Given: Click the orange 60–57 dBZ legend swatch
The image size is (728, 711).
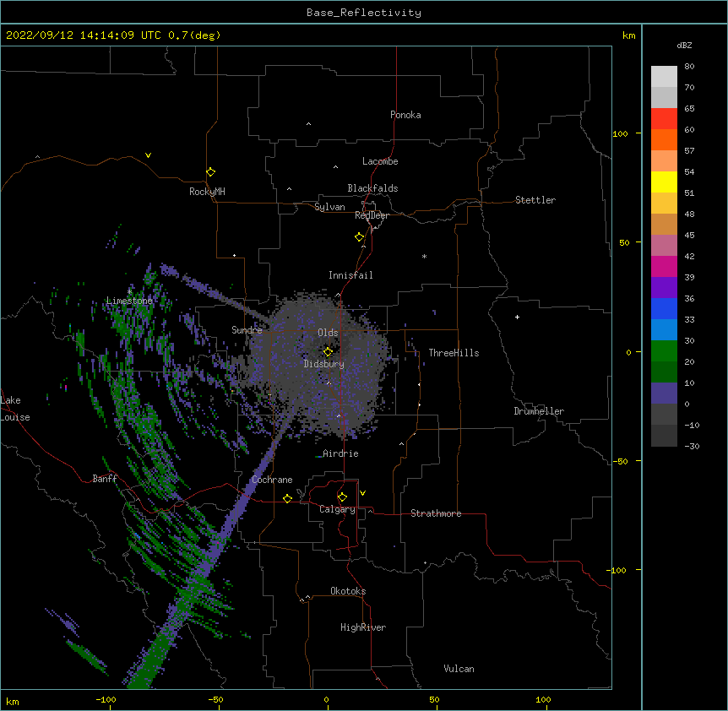Looking at the screenshot, I should [x=664, y=139].
